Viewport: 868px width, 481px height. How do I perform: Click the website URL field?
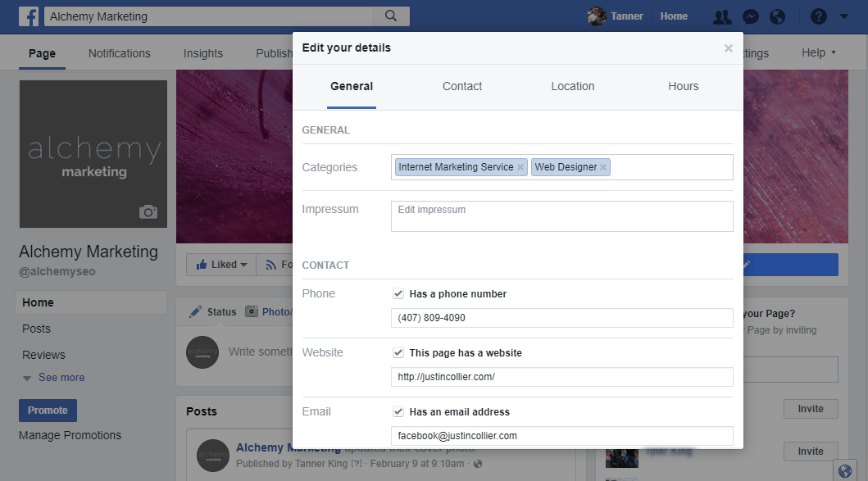point(562,377)
